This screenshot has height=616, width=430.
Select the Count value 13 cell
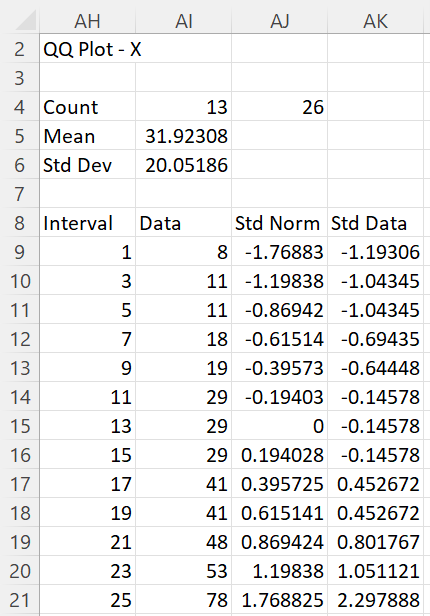click(183, 107)
